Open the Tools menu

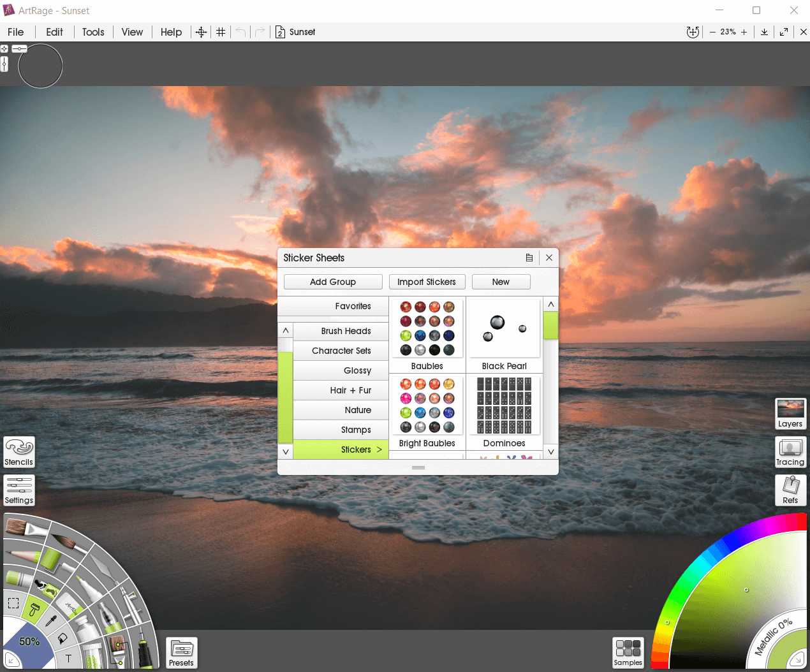[x=93, y=32]
